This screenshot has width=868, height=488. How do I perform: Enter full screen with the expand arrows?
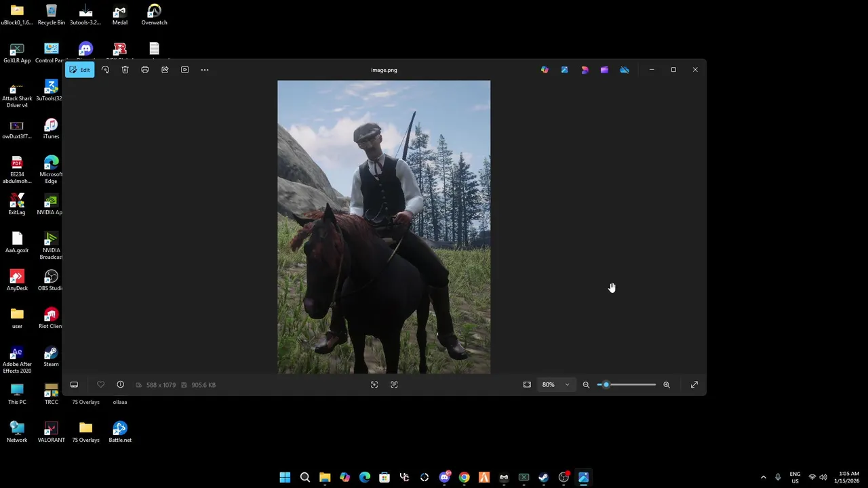point(694,385)
